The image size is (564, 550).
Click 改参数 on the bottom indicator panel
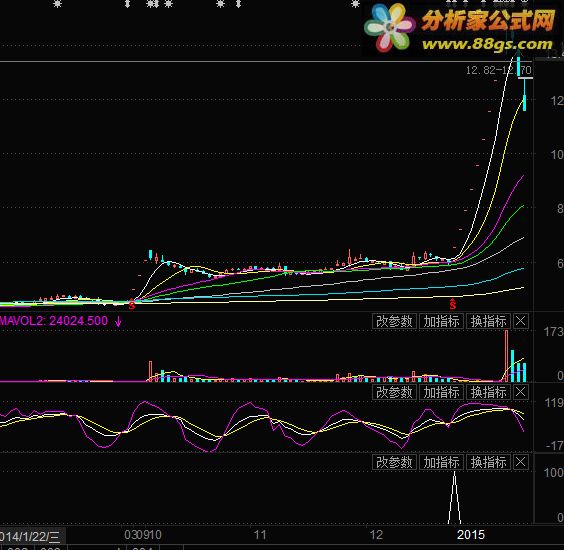pos(394,462)
